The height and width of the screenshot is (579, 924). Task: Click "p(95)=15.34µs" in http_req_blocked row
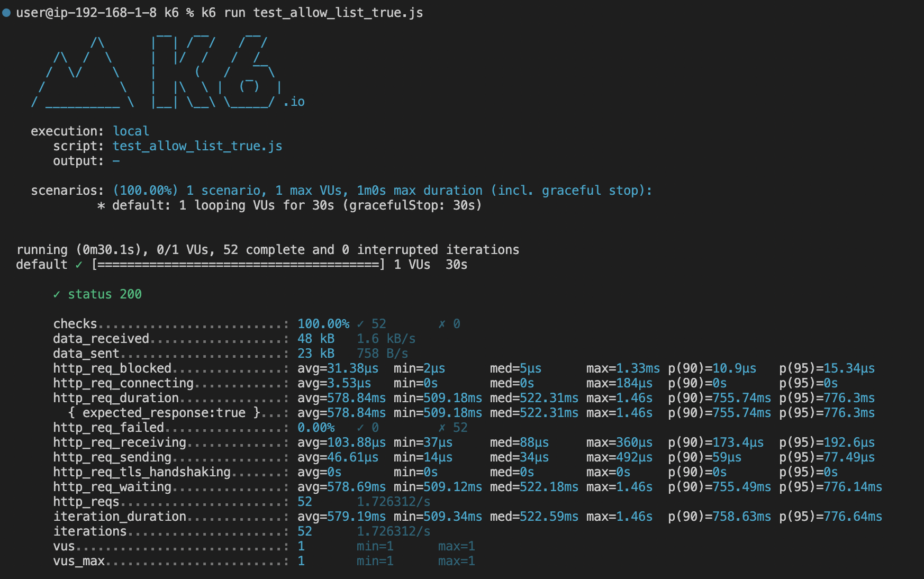[x=827, y=368]
